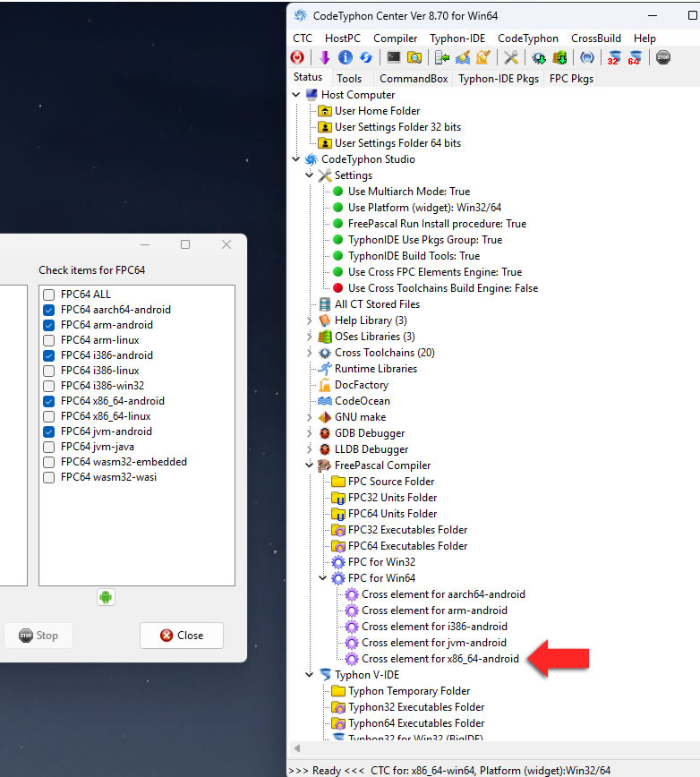Open the CTC menu
700x777 pixels.
click(x=303, y=38)
